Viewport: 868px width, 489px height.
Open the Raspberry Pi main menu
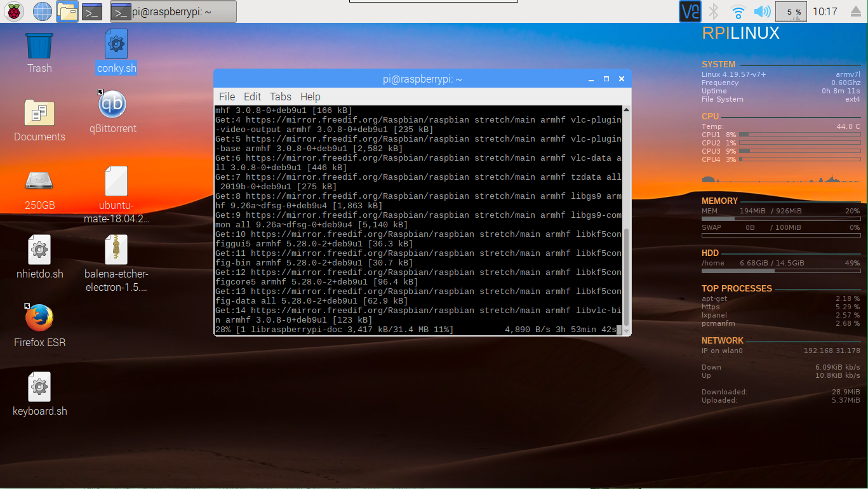15,11
